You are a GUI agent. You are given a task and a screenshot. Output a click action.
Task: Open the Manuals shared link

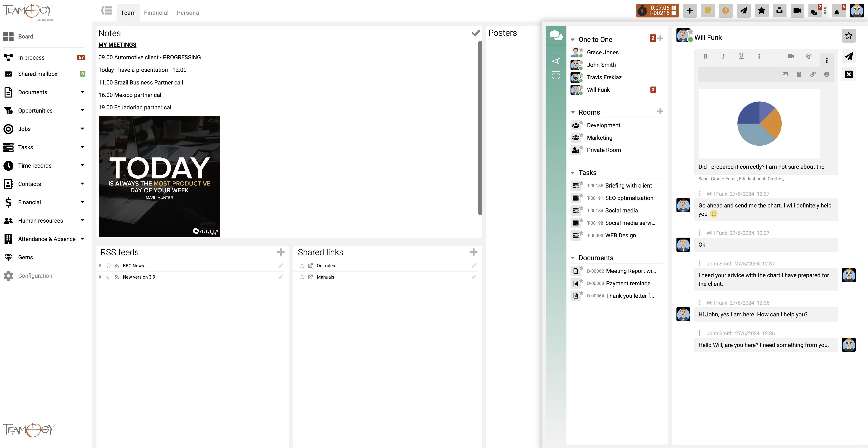325,277
